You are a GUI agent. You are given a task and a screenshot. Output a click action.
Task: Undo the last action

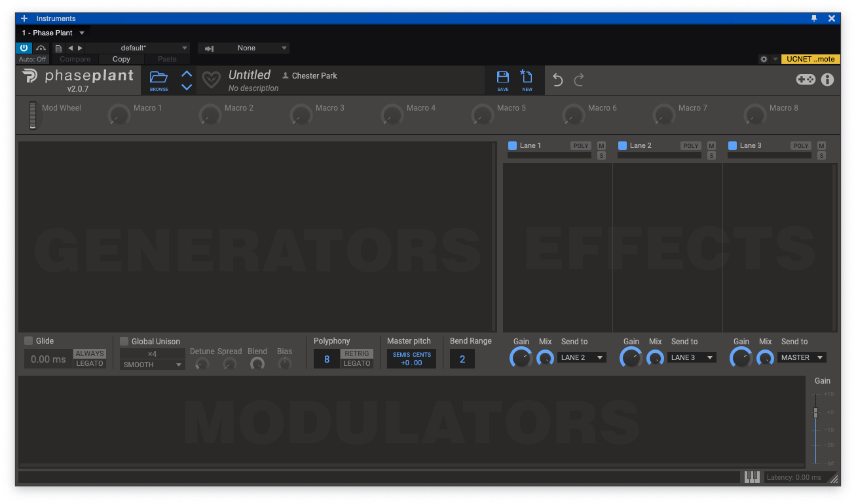pyautogui.click(x=557, y=80)
